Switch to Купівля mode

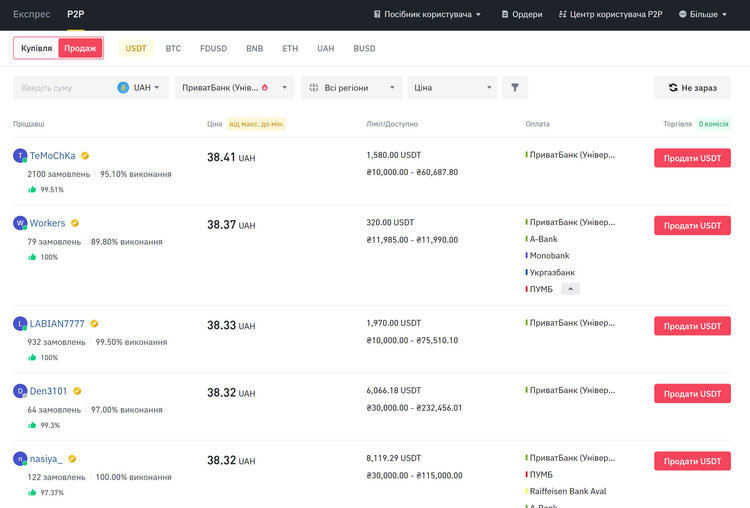(x=36, y=48)
